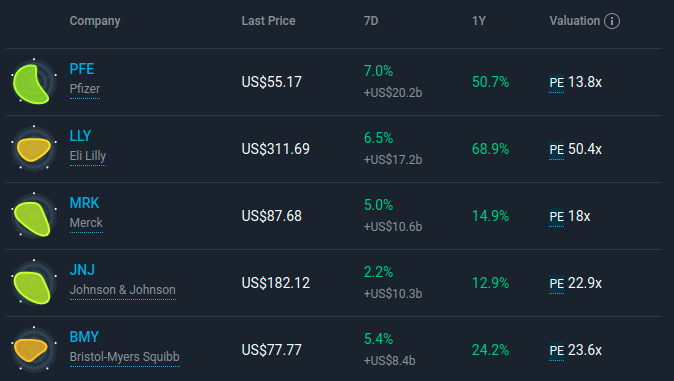Open the LLY ticker link
Image resolution: width=674 pixels, height=381 pixels.
[x=80, y=136]
